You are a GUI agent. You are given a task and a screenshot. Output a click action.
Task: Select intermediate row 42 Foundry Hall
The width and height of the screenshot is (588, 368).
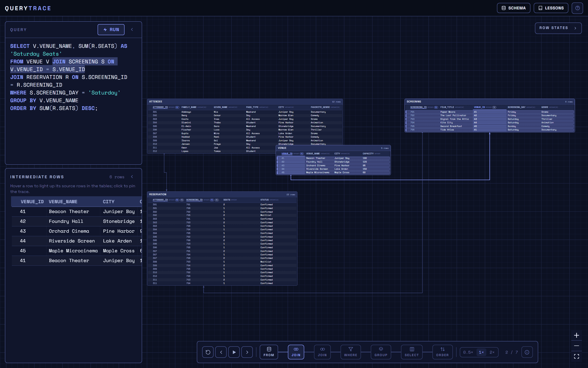(x=77, y=221)
